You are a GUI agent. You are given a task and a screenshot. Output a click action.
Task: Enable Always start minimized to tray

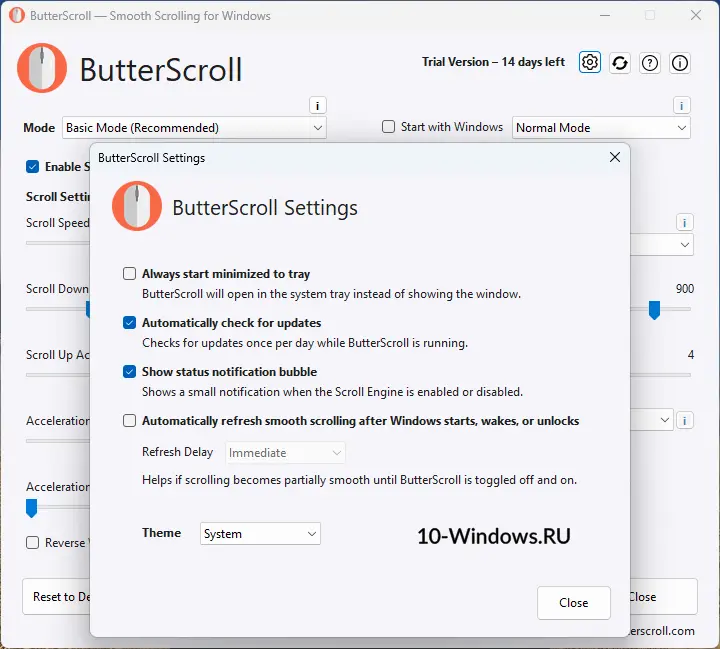tap(129, 274)
